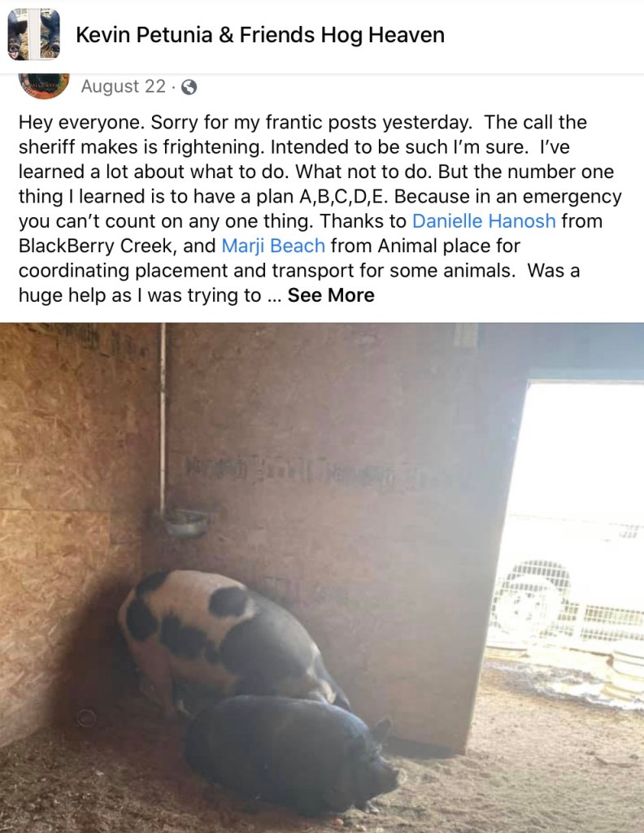Open the August 22 post timestamp
This screenshot has height=833, width=644.
point(123,86)
